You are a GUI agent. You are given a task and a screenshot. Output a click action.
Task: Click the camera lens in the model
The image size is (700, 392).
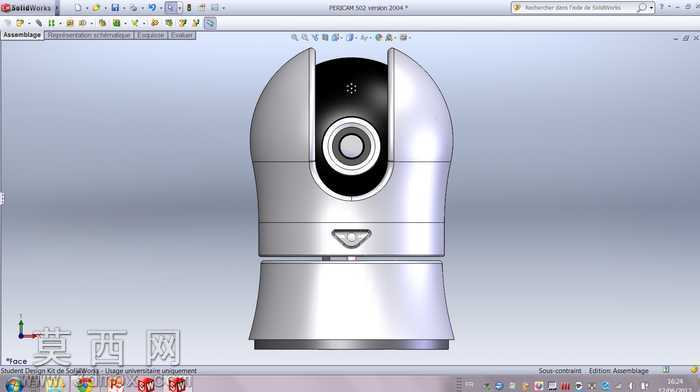coord(351,146)
